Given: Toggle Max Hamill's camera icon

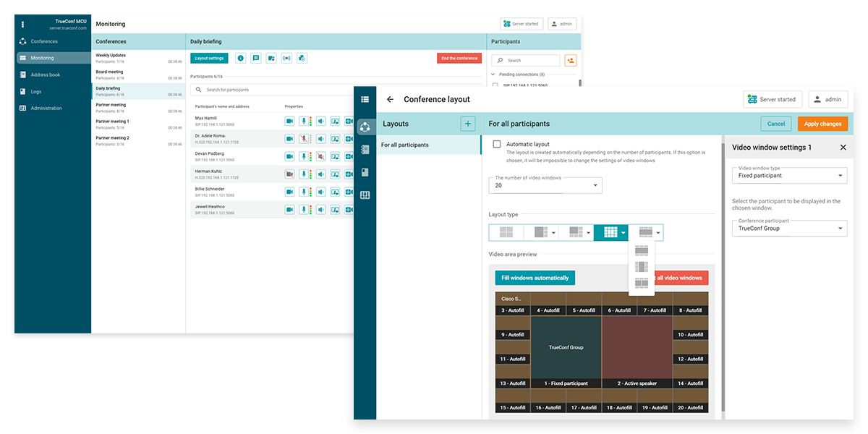Looking at the screenshot, I should 289,122.
